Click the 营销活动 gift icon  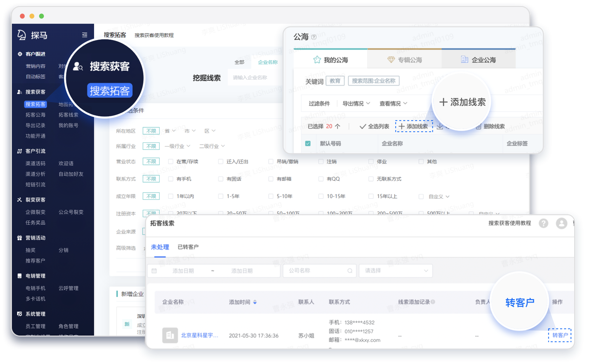pos(20,238)
